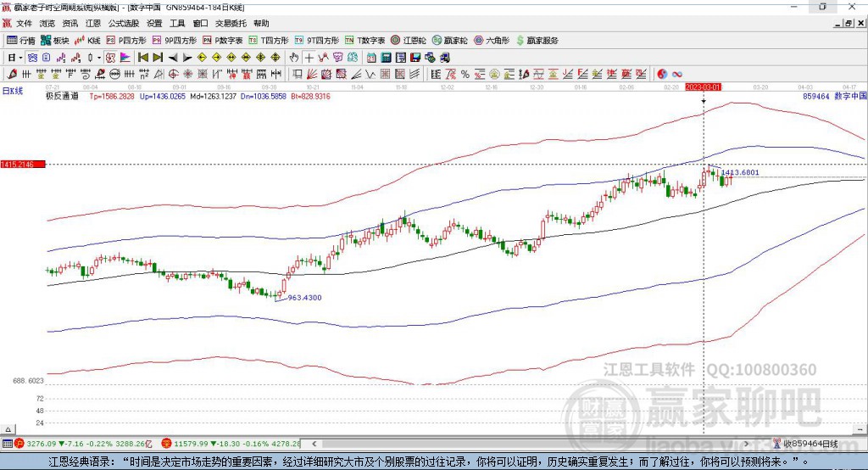
Task: Select the Gann fan lines tool
Action: 312,74
